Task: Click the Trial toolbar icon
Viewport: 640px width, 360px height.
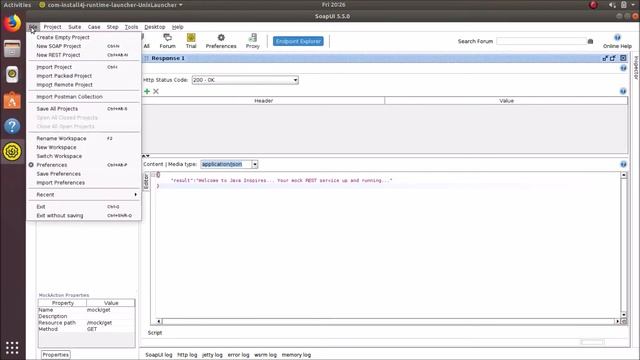Action: tap(191, 41)
